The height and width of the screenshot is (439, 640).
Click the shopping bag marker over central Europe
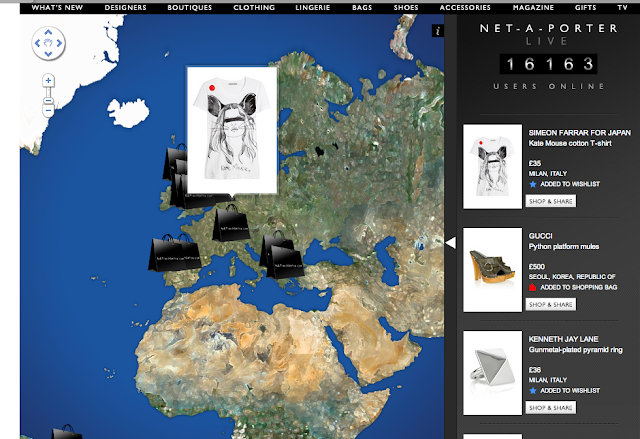[x=231, y=223]
